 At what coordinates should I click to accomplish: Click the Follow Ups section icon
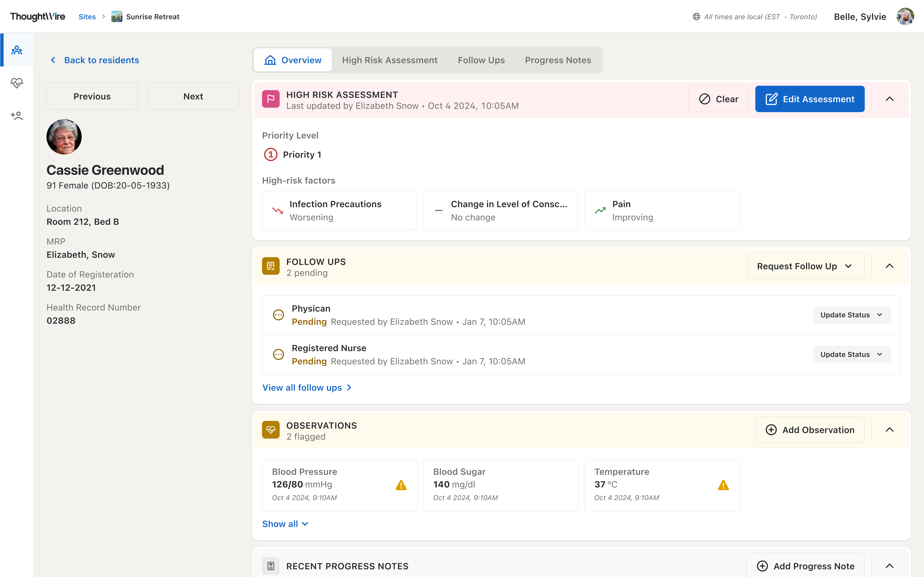pyautogui.click(x=271, y=266)
